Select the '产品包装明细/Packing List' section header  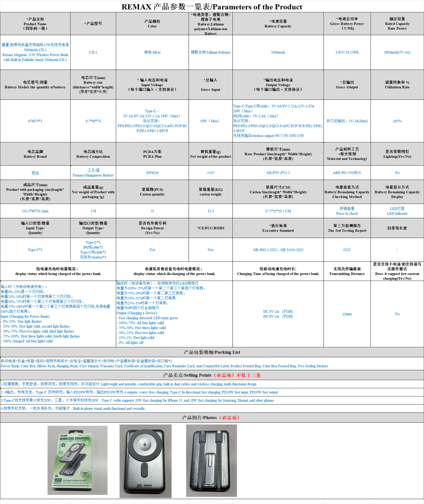pyautogui.click(x=212, y=352)
